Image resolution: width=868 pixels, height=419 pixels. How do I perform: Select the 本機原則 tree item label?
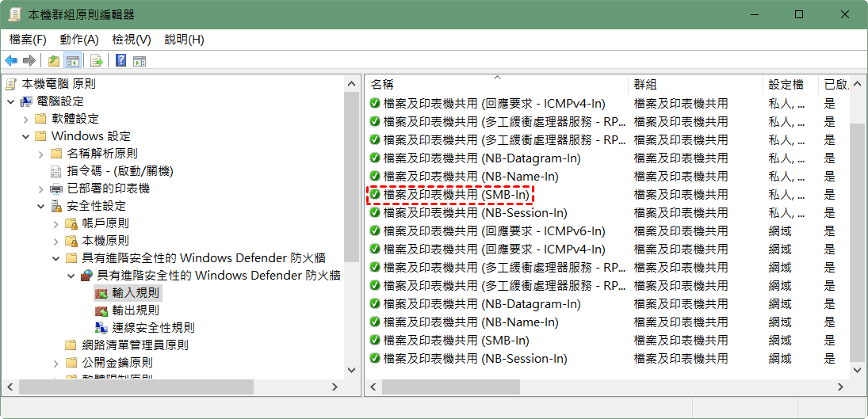[x=105, y=241]
